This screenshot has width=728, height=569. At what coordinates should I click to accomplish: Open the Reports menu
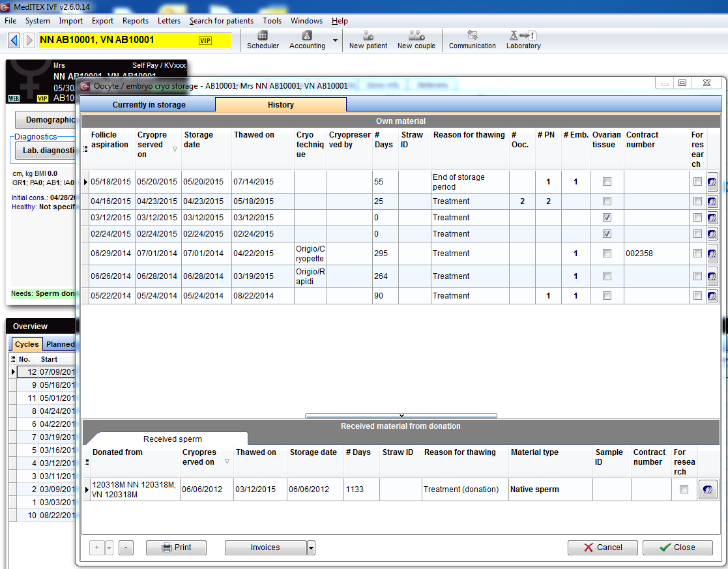pyautogui.click(x=136, y=21)
